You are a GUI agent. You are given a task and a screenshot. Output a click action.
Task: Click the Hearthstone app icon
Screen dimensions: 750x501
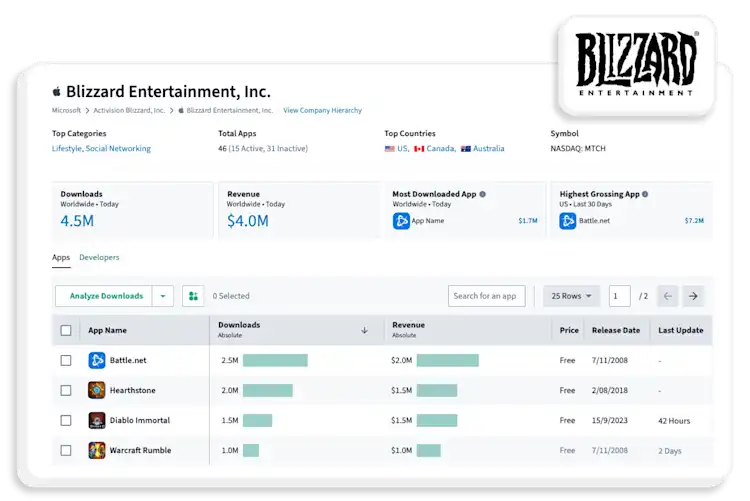97,390
